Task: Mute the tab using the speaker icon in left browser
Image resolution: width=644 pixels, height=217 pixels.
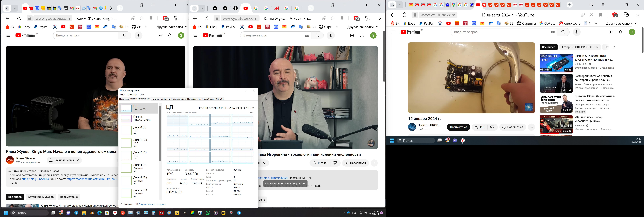Action: [7, 8]
